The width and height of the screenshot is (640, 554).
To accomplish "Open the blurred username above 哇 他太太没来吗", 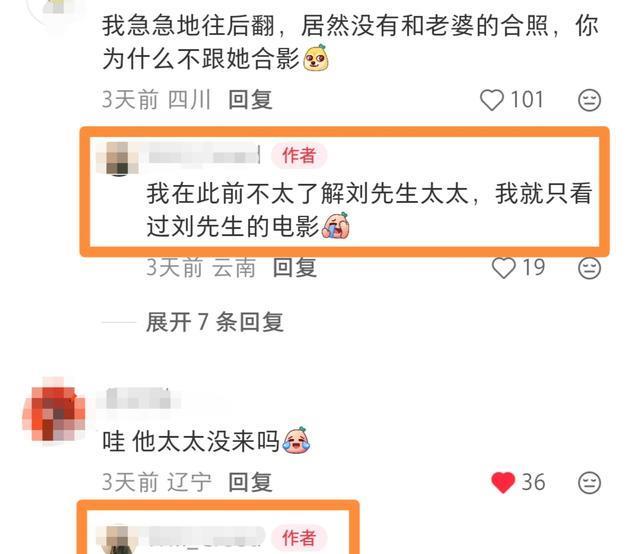I will point(138,399).
